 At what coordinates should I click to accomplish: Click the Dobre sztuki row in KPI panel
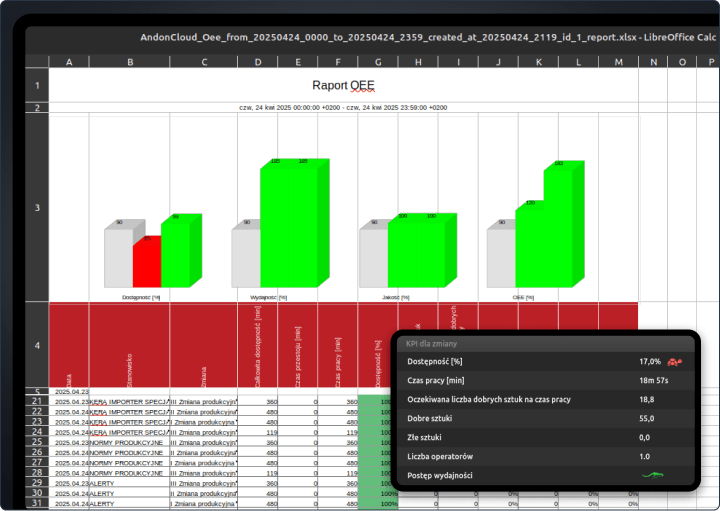(x=545, y=418)
